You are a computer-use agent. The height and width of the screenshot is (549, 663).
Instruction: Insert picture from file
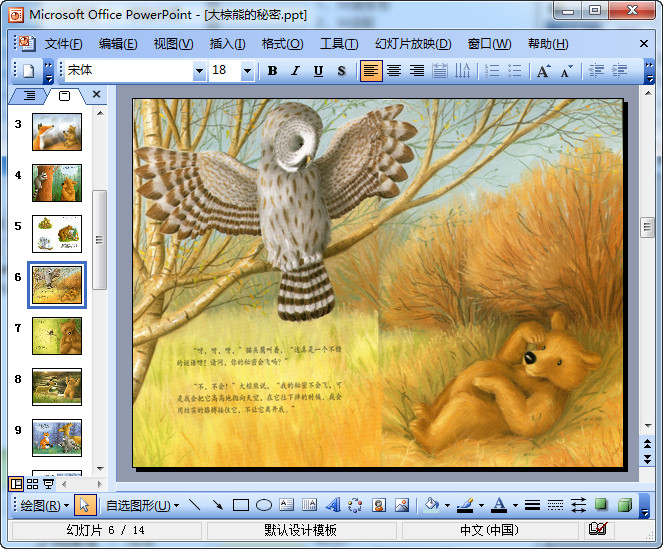tap(402, 505)
